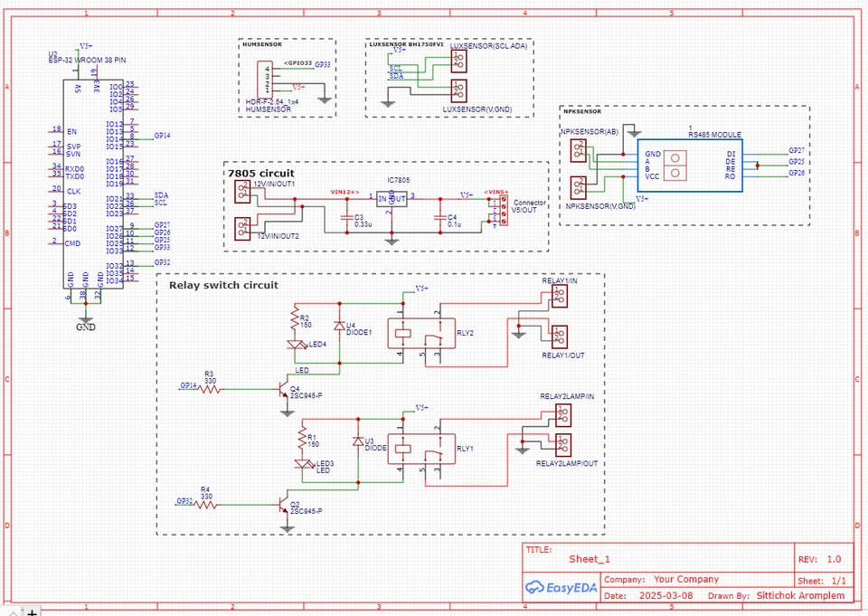Click the RELAY1/IN connector
Viewport: 868px width, 616px height.
click(558, 297)
